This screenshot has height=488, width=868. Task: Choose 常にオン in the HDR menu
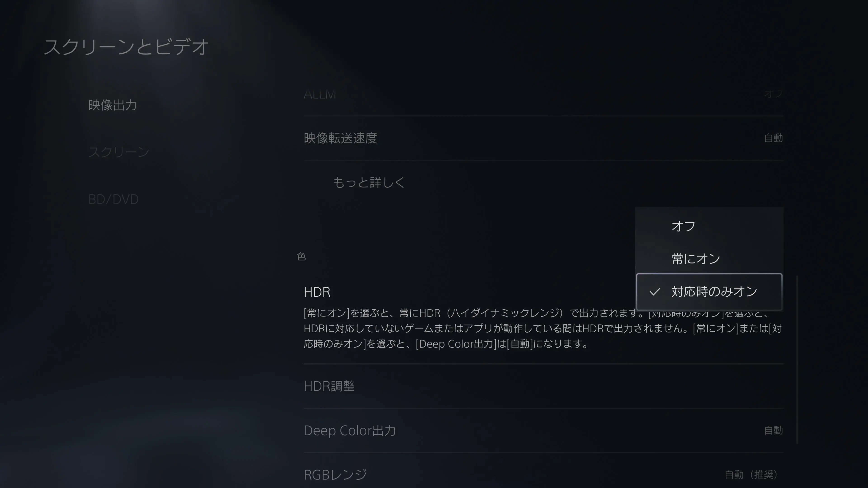[x=709, y=259]
